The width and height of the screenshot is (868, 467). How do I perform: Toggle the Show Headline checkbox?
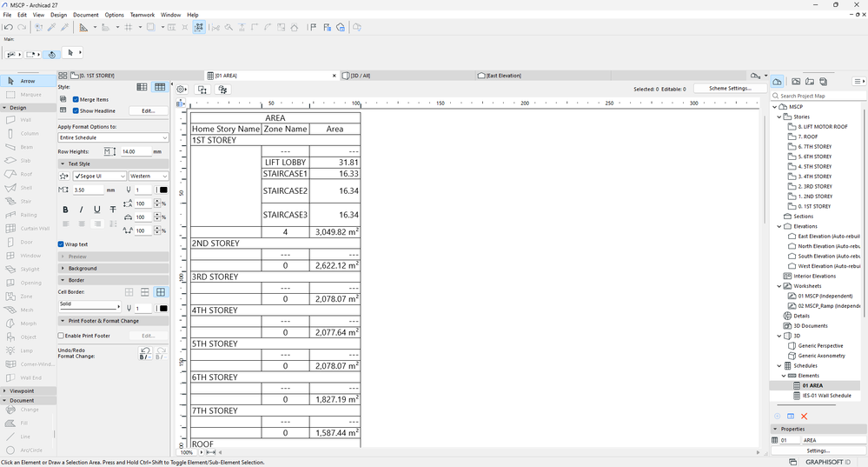[x=76, y=110]
